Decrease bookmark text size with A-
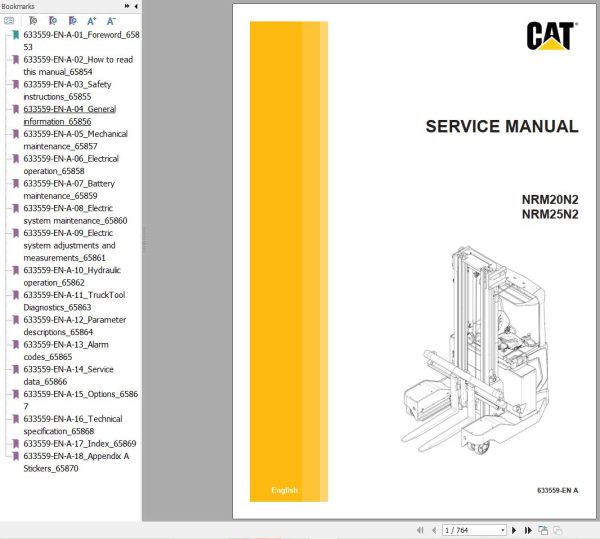Screen dimensions: 600x539 [111, 21]
